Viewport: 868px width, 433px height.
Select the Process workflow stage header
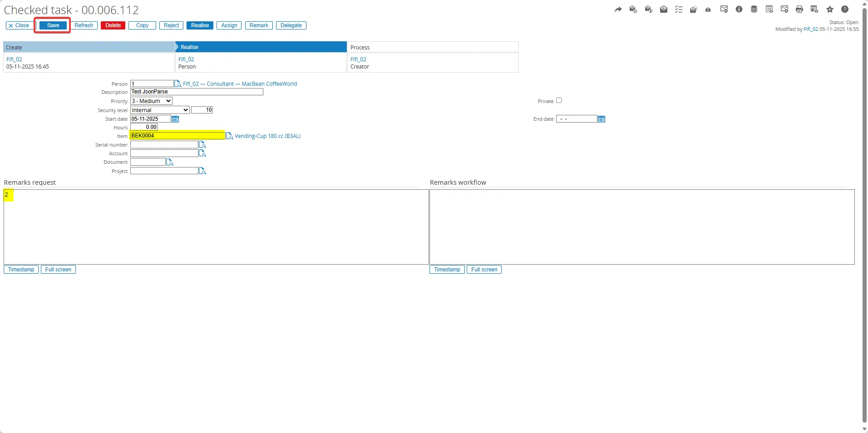tap(433, 47)
